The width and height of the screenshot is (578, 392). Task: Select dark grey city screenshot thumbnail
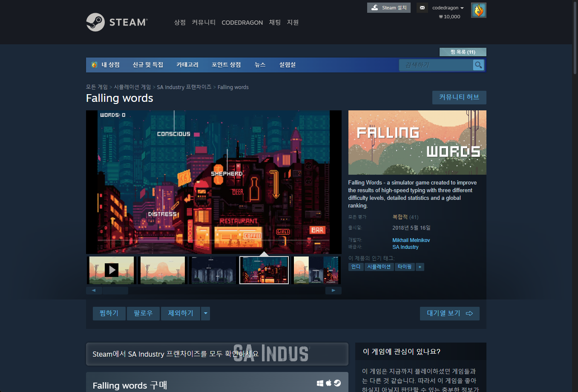click(213, 270)
